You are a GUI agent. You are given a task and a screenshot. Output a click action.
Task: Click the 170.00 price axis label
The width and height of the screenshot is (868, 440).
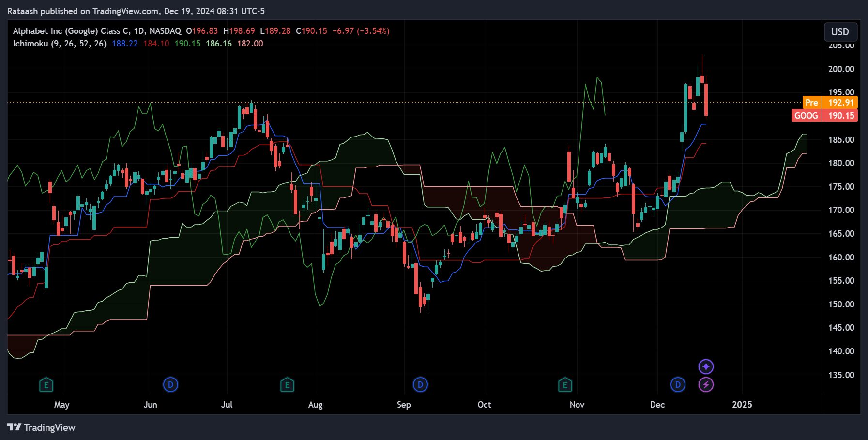point(841,210)
